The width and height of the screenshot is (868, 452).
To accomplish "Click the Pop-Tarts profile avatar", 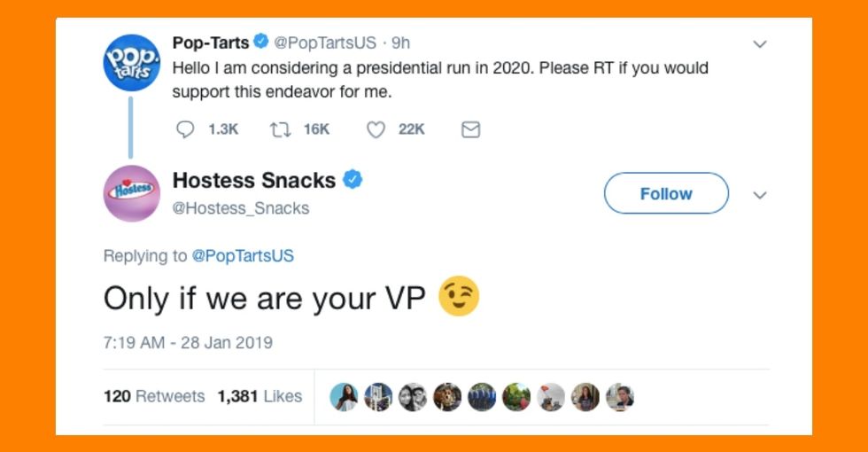I will point(131,63).
